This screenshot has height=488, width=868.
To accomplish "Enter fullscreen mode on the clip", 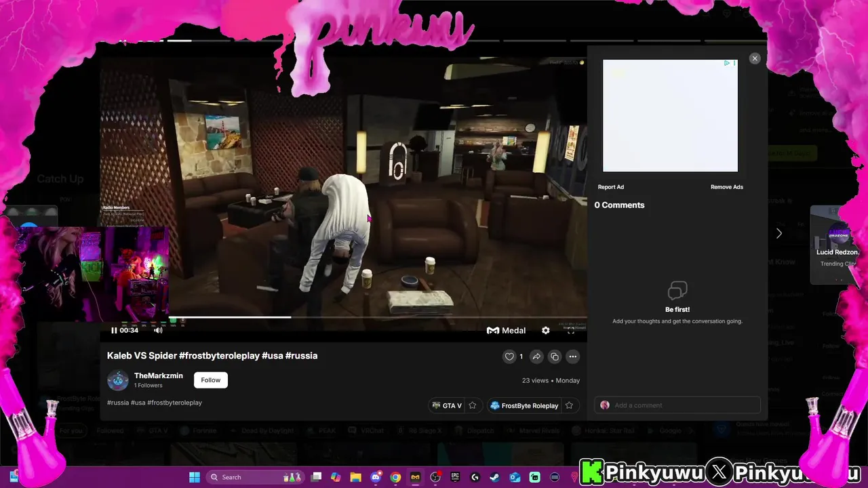I will point(571,331).
